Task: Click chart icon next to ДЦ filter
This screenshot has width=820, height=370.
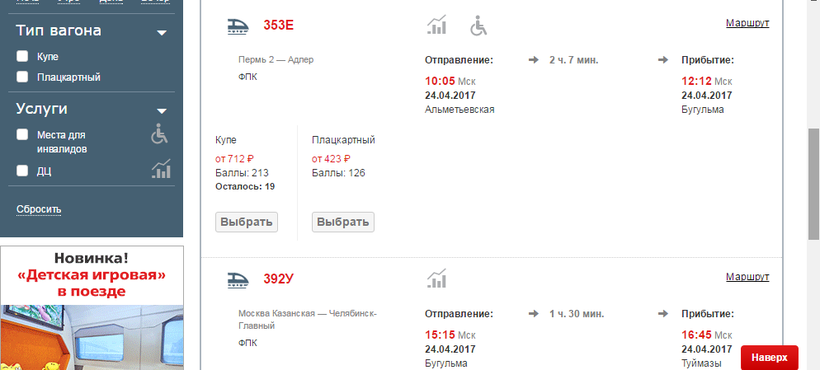Action: (161, 169)
